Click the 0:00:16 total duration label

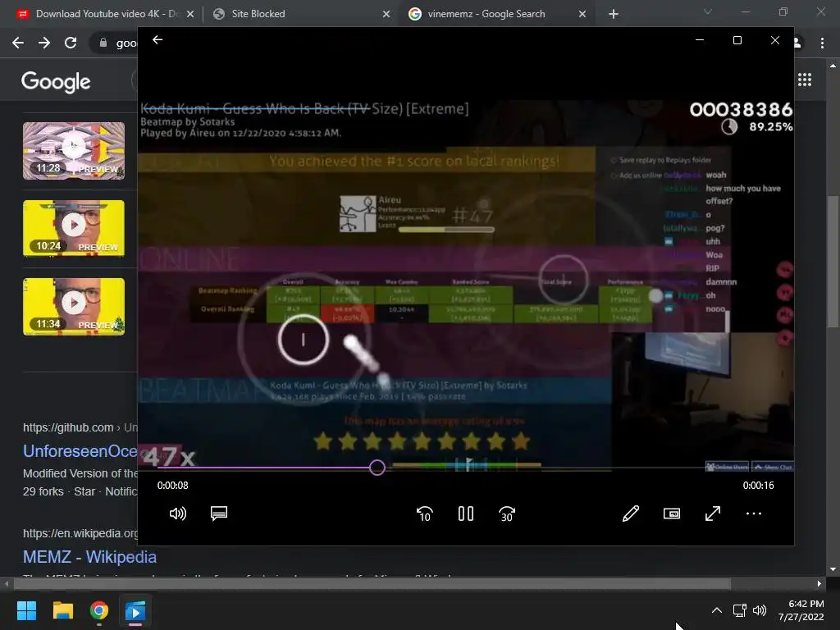[758, 486]
